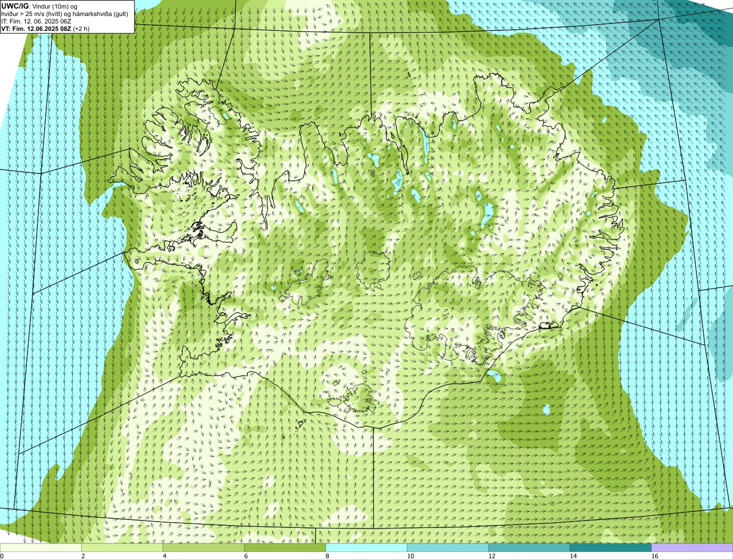Click the '6' tick label on the color scale
This screenshot has width=733, height=560.
coord(246,556)
